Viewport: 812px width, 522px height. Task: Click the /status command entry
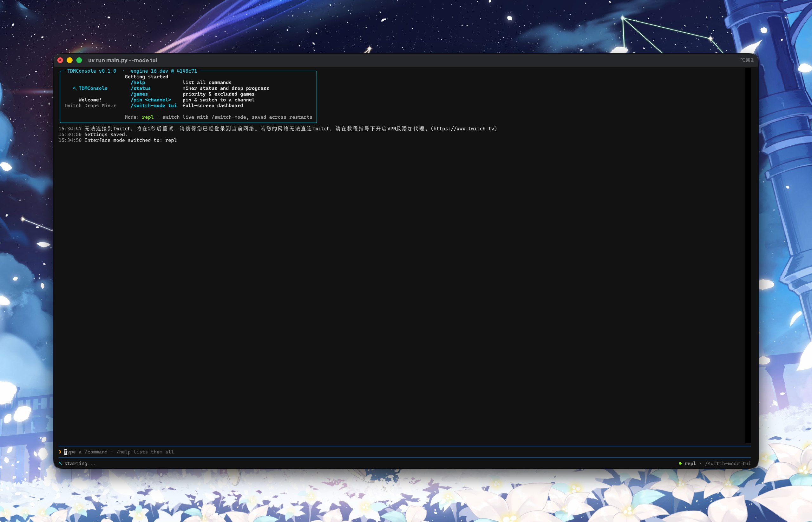tap(141, 88)
